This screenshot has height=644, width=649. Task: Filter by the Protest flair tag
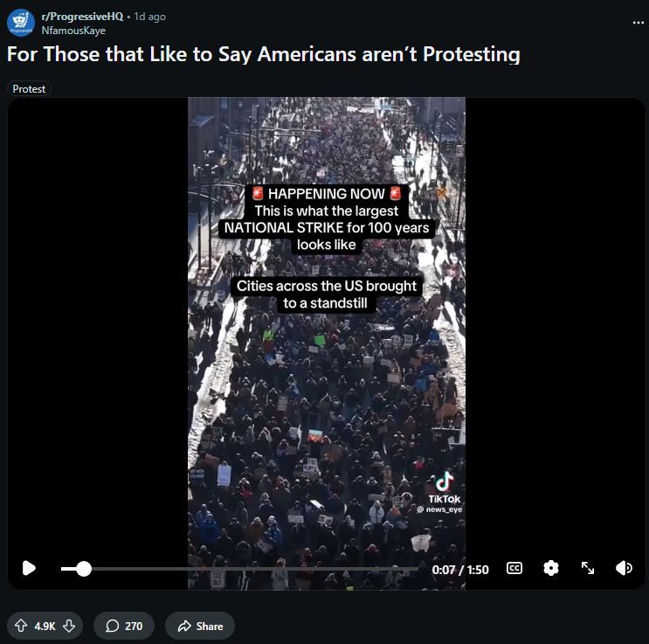tap(29, 89)
